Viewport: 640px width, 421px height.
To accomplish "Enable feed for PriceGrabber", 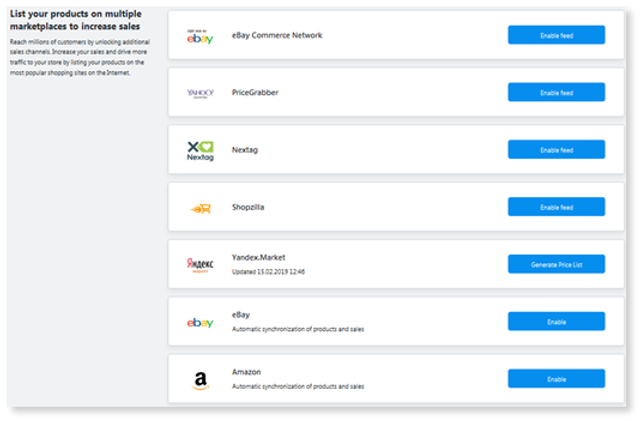I will point(556,92).
